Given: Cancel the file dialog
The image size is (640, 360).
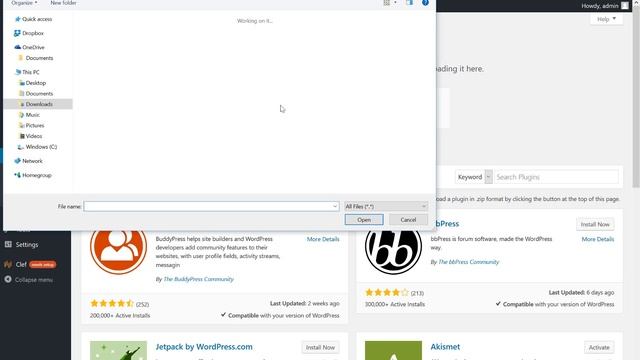Looking at the screenshot, I should pyautogui.click(x=408, y=220).
